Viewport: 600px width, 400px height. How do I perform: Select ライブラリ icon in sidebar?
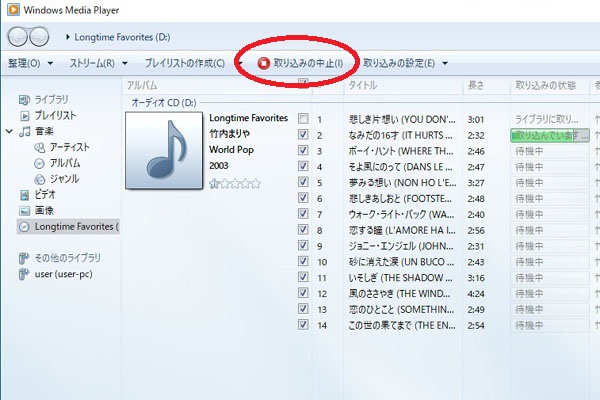coord(25,101)
